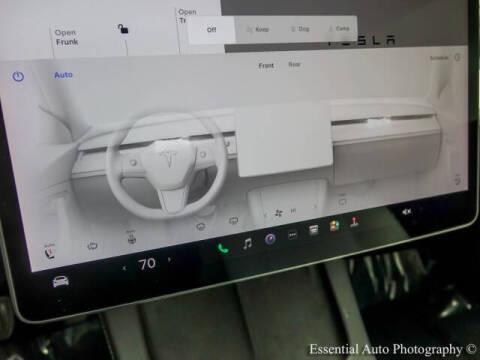Toggle the blue Auto climate mode
The image size is (480, 360).
63,75
